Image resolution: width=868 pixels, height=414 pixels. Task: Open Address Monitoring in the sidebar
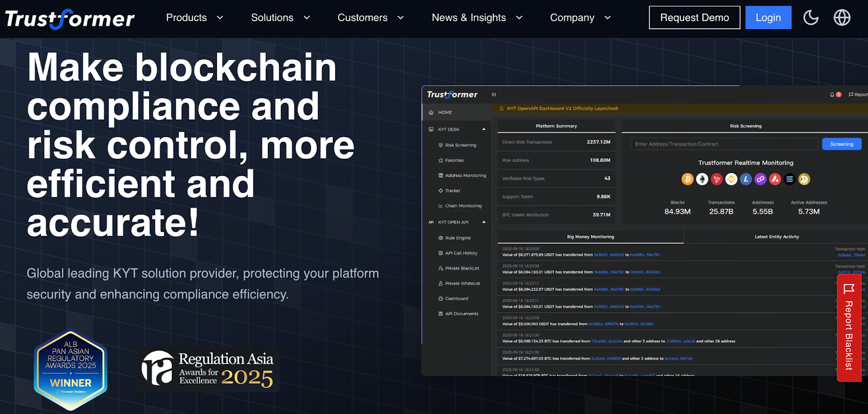click(x=462, y=176)
